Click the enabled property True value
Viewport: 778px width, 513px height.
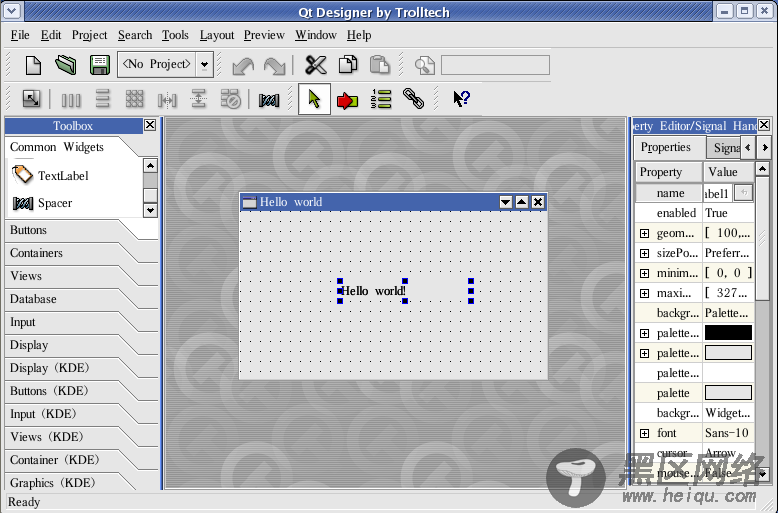tap(728, 213)
